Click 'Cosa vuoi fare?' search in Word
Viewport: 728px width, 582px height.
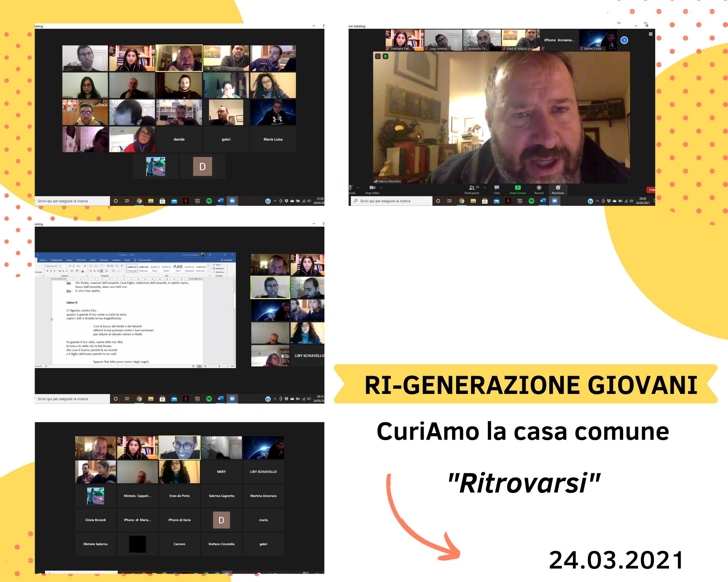point(143,260)
